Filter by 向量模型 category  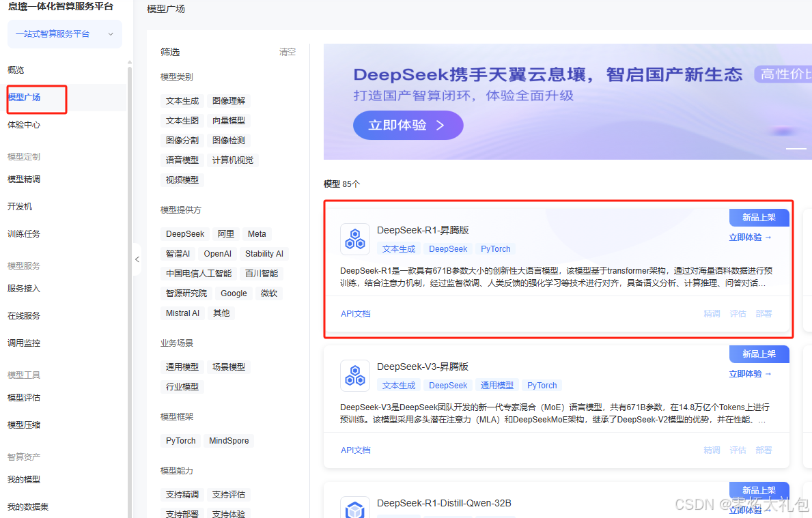229,121
